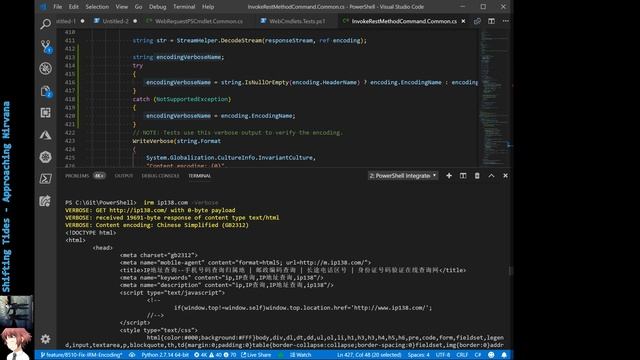Click the helm wheel icon in activity bar
The image size is (640, 360).
[x=46, y=157]
